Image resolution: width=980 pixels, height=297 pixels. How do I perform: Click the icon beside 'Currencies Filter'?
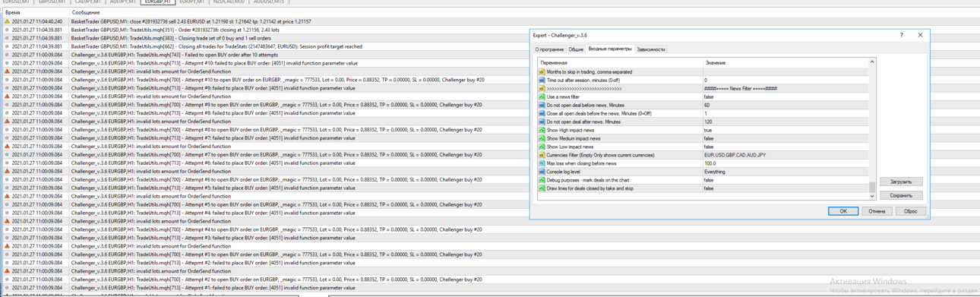click(542, 156)
